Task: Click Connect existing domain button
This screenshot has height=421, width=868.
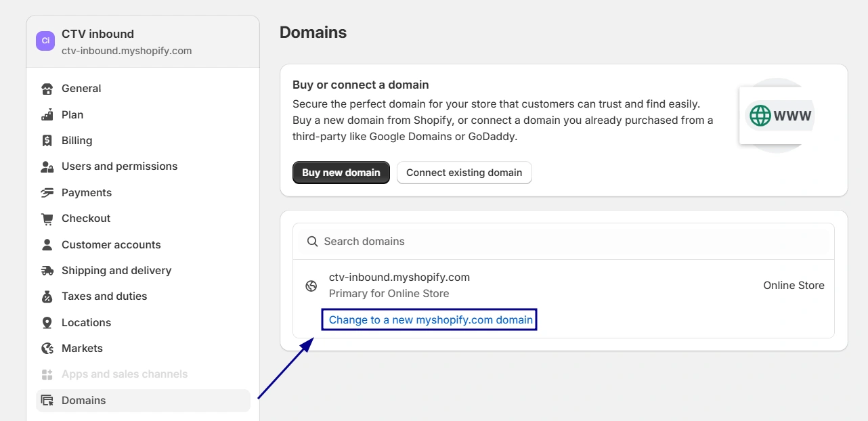Action: 464,173
